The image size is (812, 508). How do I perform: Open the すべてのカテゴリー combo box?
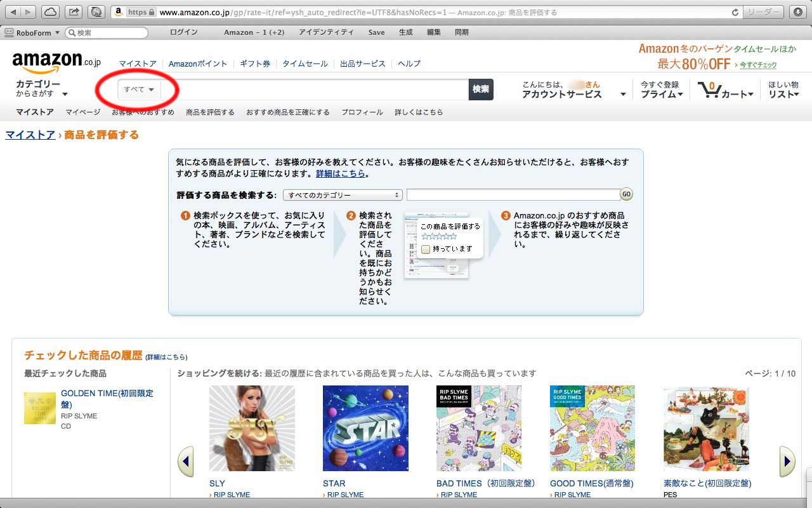[343, 195]
